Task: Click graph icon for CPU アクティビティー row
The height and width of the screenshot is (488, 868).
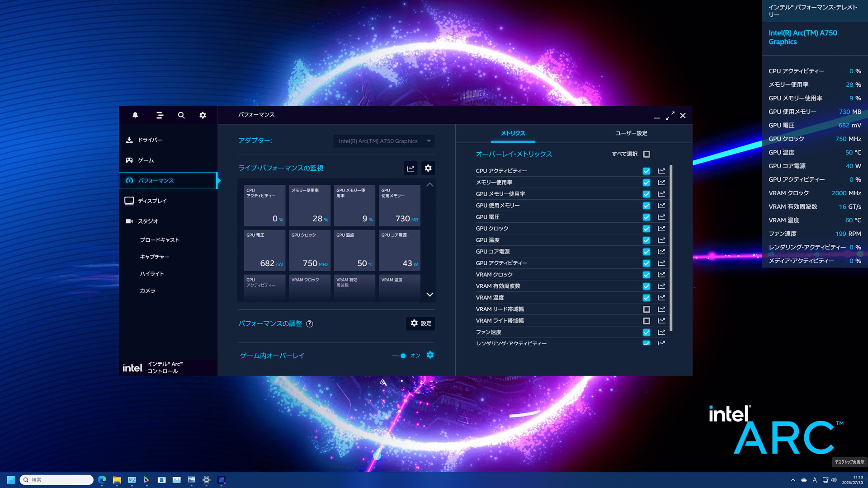Action: [x=661, y=171]
